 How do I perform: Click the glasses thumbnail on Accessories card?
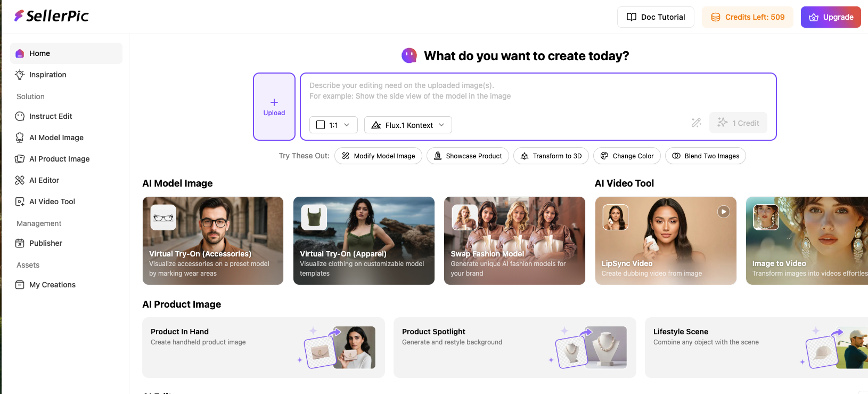[163, 218]
